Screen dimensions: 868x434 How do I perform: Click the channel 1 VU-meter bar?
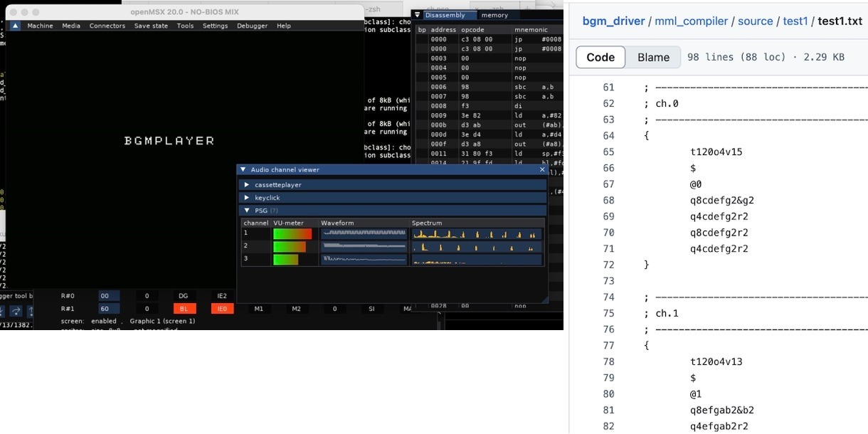pyautogui.click(x=292, y=233)
